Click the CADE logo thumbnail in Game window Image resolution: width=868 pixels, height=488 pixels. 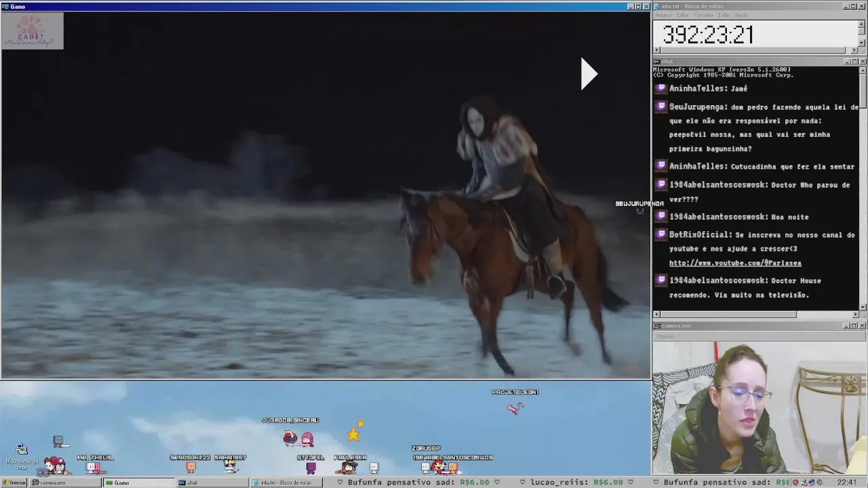click(x=32, y=31)
